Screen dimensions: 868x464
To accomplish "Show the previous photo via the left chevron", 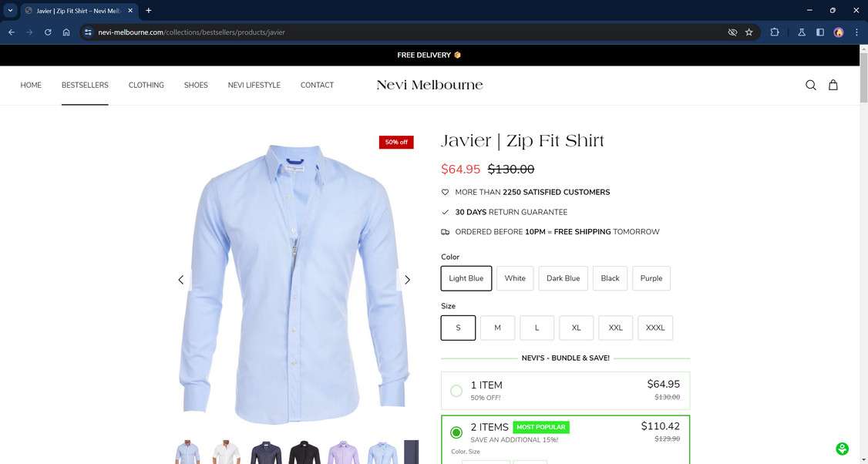I will [x=180, y=280].
